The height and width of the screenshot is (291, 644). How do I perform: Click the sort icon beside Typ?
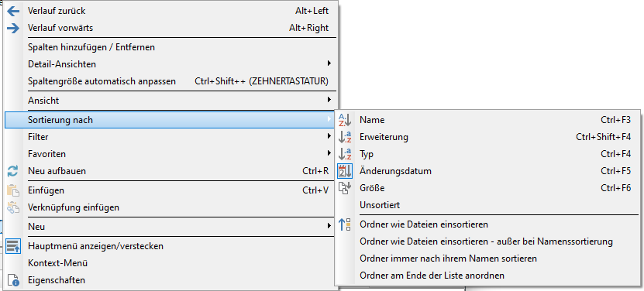click(345, 154)
